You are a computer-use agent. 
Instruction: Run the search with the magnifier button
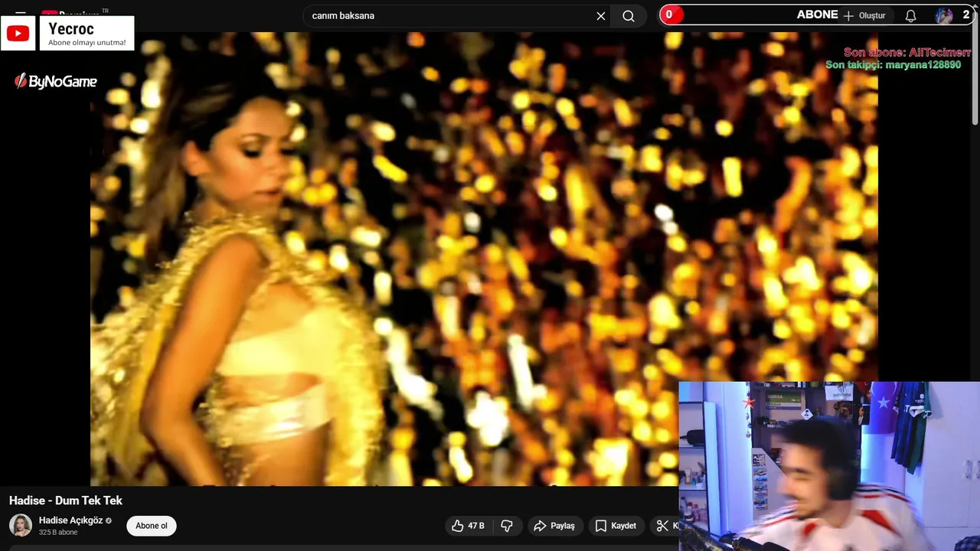point(629,15)
